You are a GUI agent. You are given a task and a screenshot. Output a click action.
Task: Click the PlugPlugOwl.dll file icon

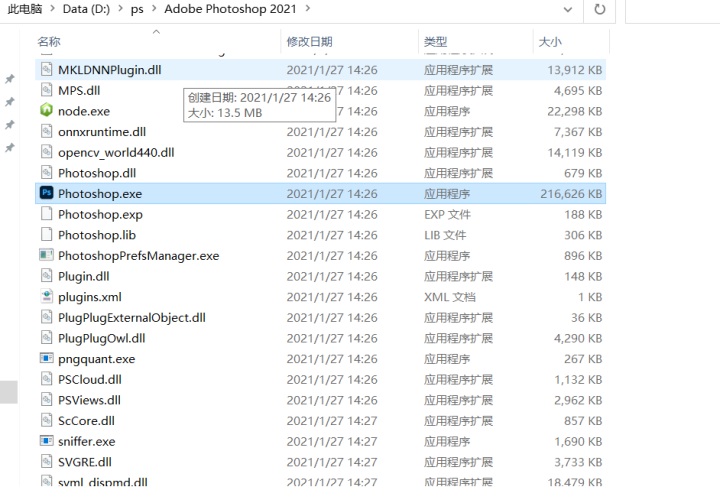pyautogui.click(x=46, y=338)
